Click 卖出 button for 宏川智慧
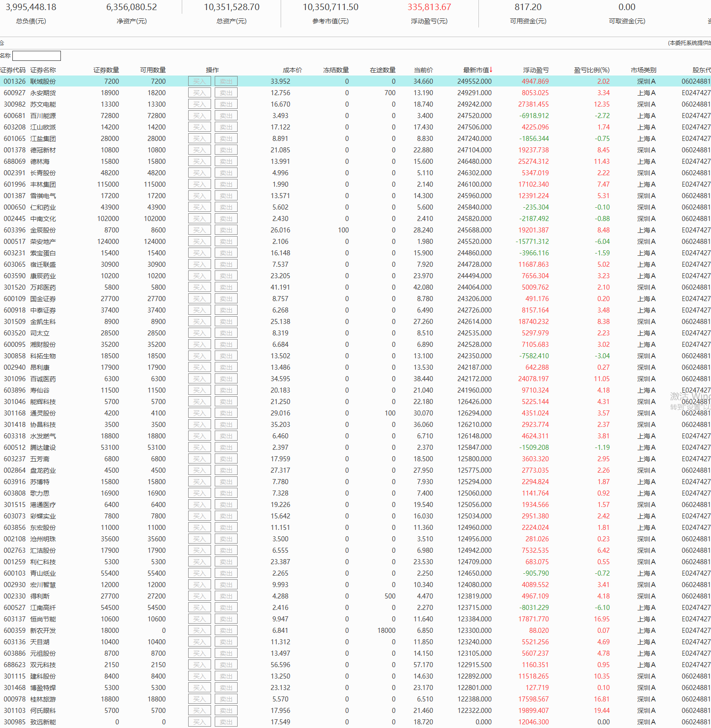Image resolution: width=711 pixels, height=728 pixels. (x=226, y=585)
